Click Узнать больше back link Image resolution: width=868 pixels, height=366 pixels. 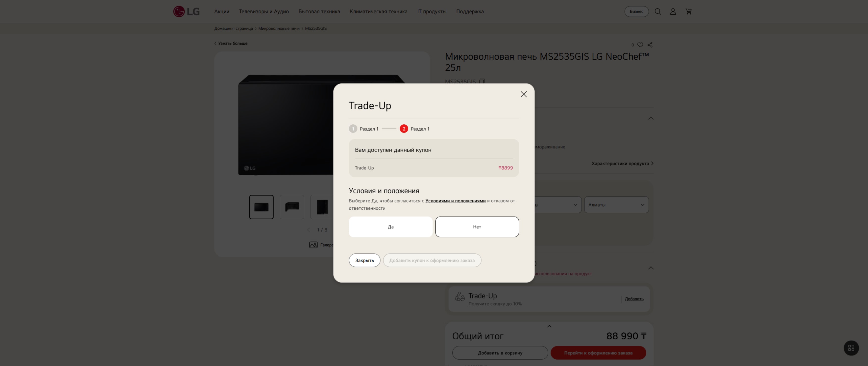pos(231,44)
